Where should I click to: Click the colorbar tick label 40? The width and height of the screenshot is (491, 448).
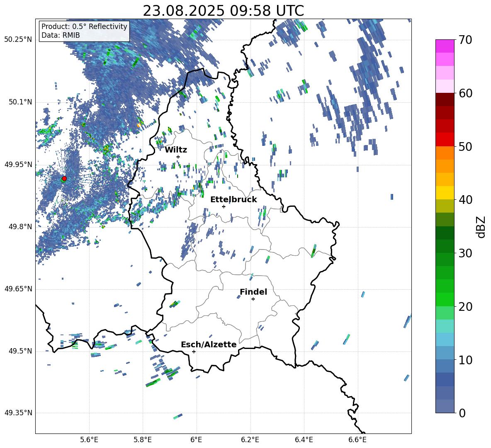(465, 200)
